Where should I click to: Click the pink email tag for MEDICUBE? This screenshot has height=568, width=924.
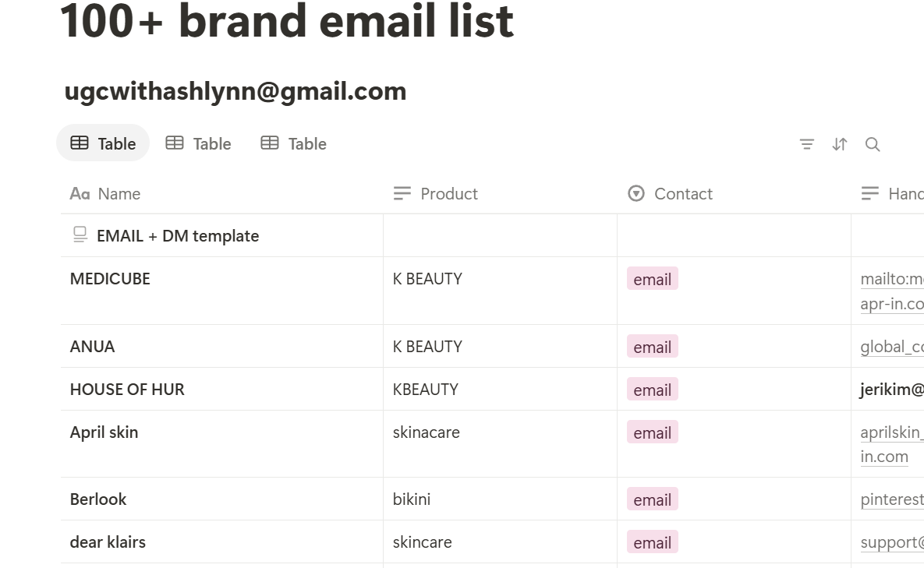tap(653, 279)
